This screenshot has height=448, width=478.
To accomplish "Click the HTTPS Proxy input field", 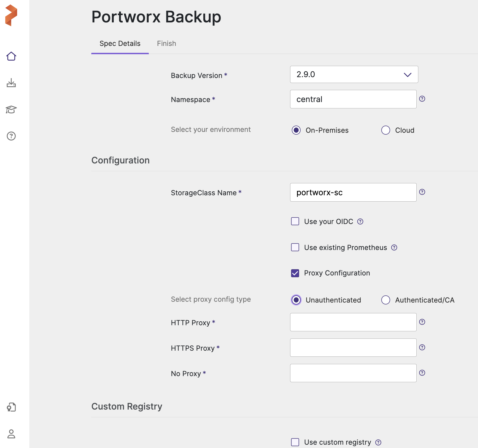I will click(x=353, y=348).
